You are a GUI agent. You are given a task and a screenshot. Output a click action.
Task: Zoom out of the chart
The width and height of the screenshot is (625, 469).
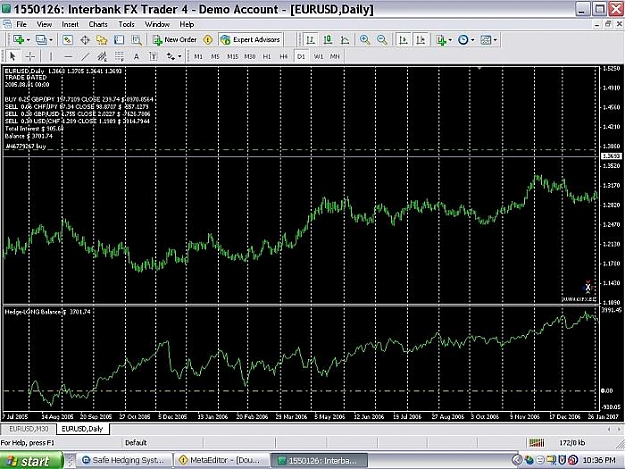382,40
